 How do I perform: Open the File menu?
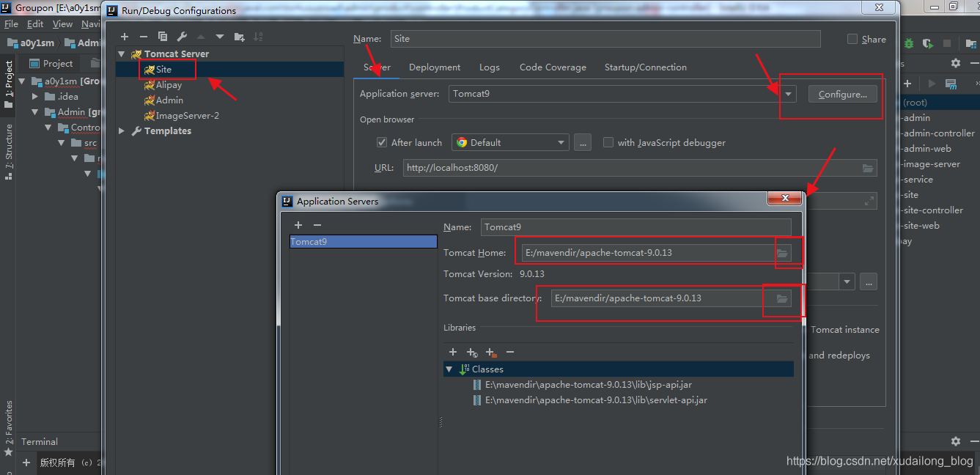(11, 24)
